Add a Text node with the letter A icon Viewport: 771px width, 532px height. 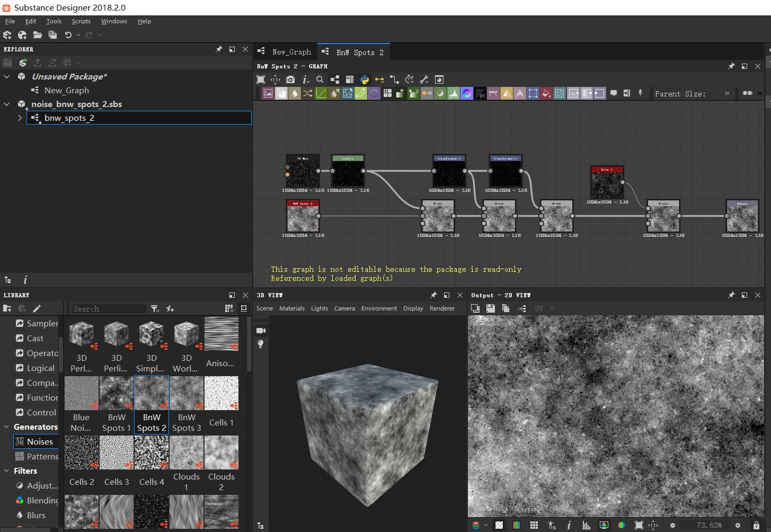tap(520, 93)
